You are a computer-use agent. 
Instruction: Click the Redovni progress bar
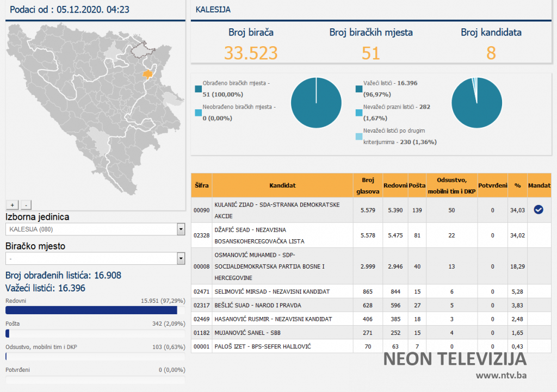[91, 310]
